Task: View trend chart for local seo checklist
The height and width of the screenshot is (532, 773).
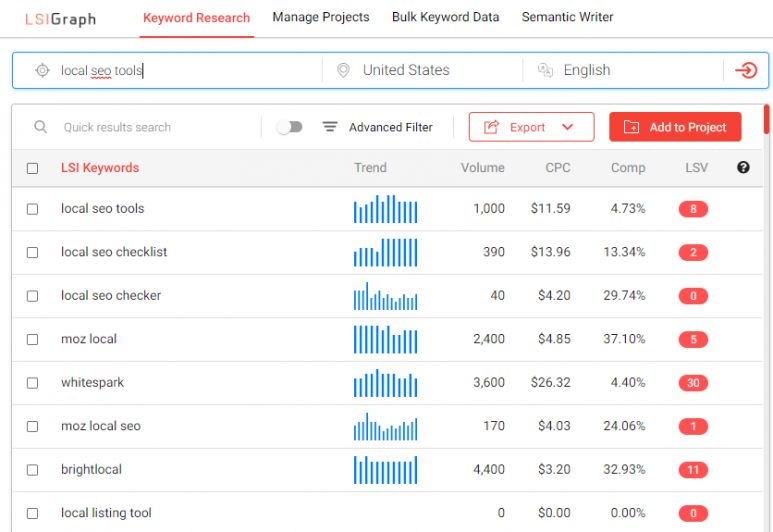Action: click(x=386, y=252)
